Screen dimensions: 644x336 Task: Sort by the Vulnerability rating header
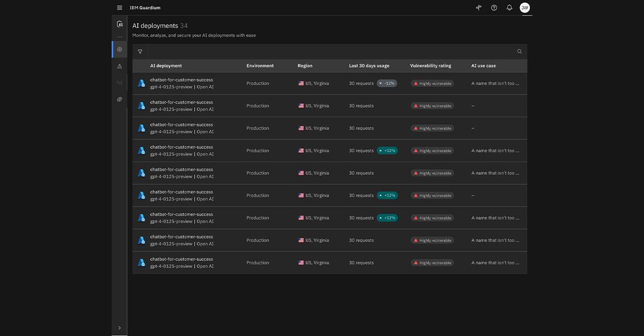coord(430,66)
